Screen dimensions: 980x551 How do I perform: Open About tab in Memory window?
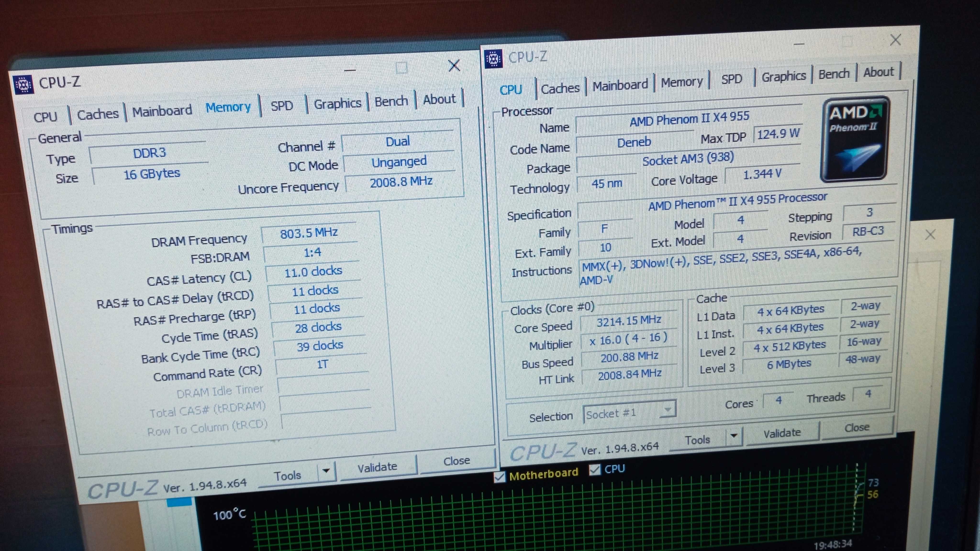[440, 99]
